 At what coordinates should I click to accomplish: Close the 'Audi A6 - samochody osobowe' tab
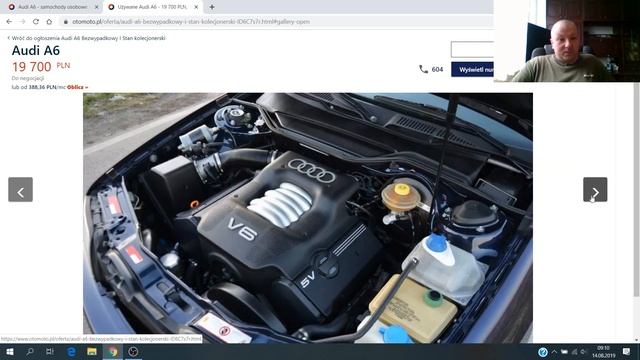click(x=97, y=7)
